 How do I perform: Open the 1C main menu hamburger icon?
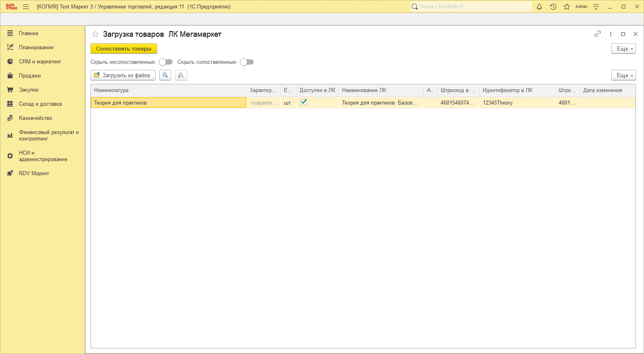point(26,6)
